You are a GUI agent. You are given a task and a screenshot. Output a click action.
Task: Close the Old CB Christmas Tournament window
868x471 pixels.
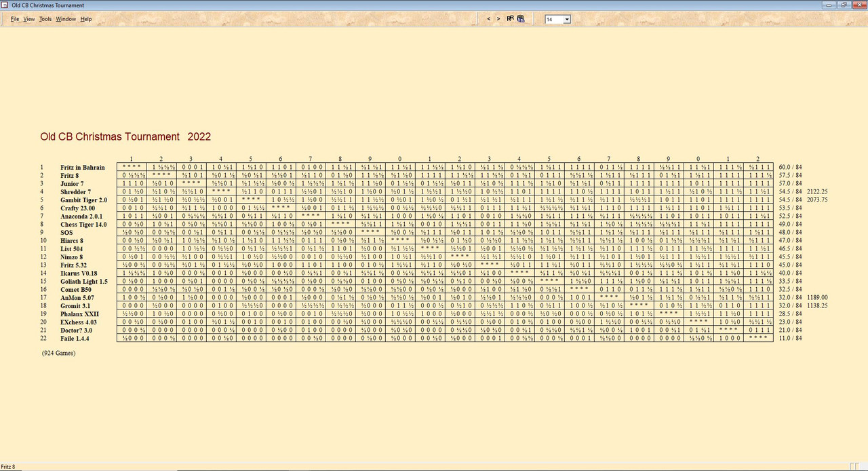(859, 5)
